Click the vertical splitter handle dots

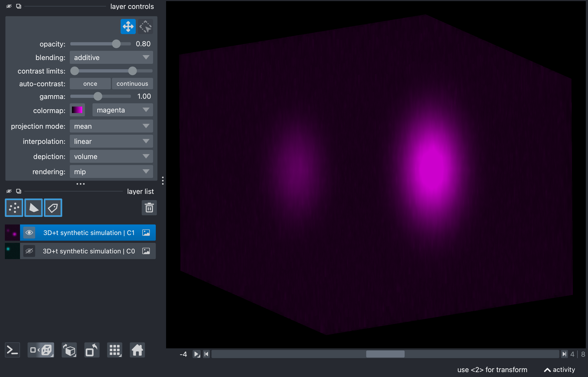163,181
